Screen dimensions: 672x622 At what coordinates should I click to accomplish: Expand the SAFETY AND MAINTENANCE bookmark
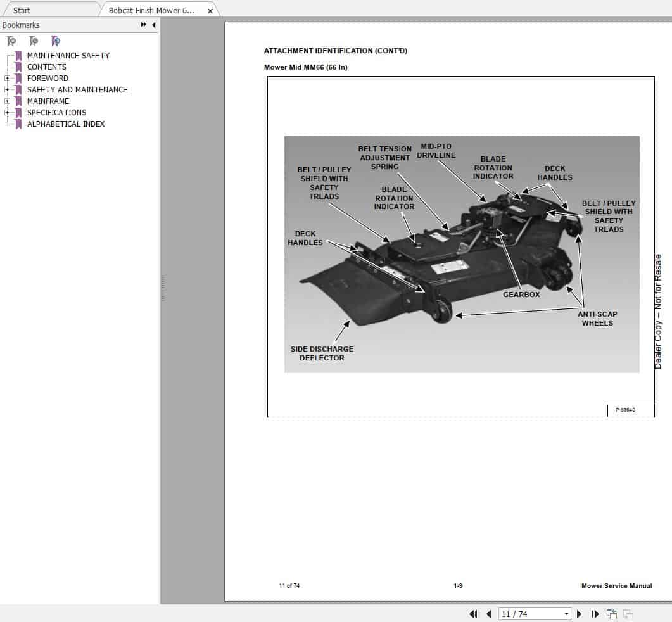point(6,89)
